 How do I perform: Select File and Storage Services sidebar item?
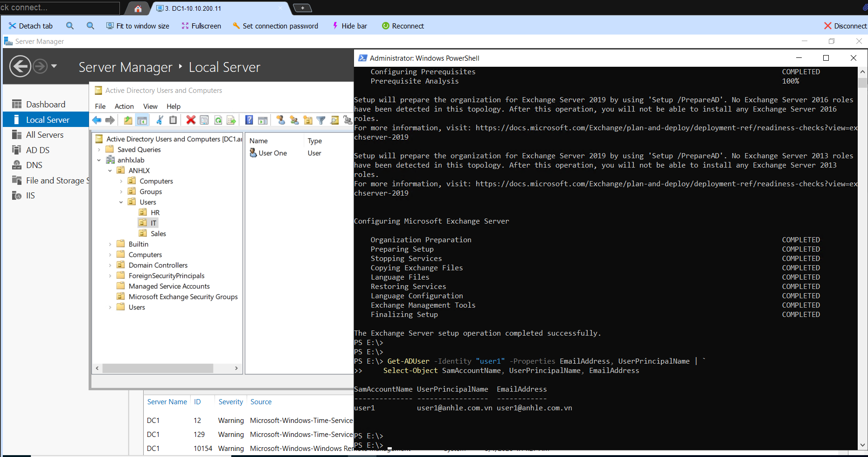[46, 181]
